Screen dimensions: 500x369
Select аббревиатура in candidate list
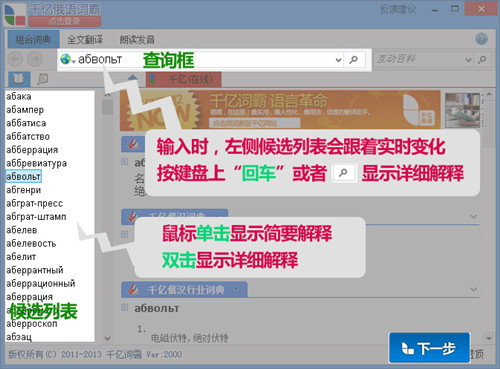coord(37,163)
